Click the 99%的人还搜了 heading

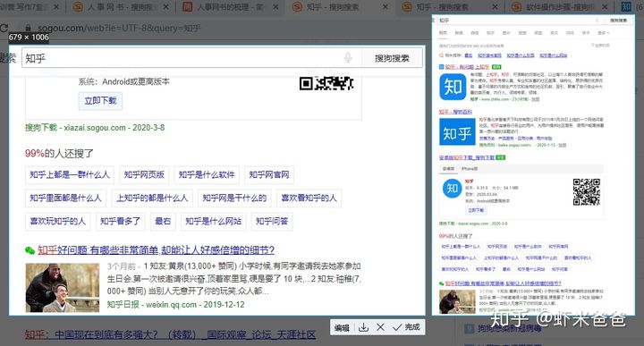point(59,154)
